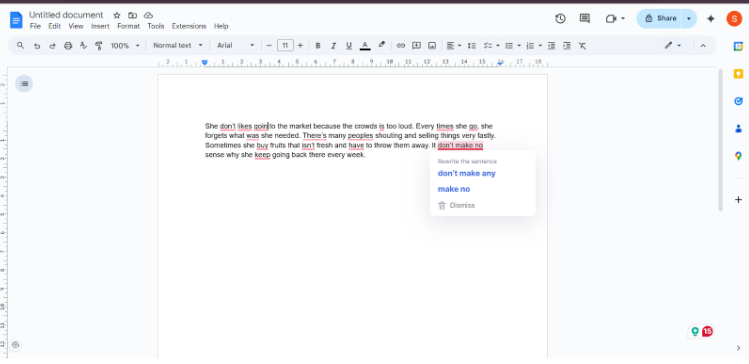
Task: Decrease indent
Action: pos(551,46)
